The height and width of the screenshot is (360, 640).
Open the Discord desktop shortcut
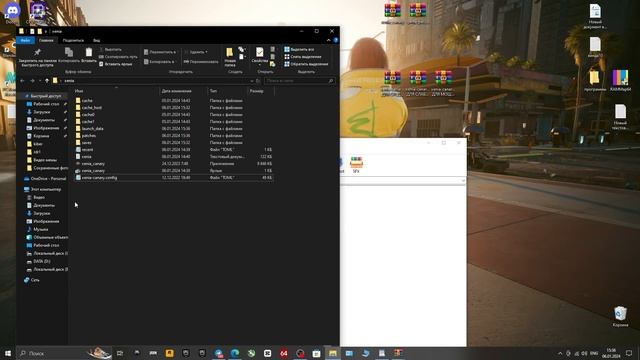12,13
